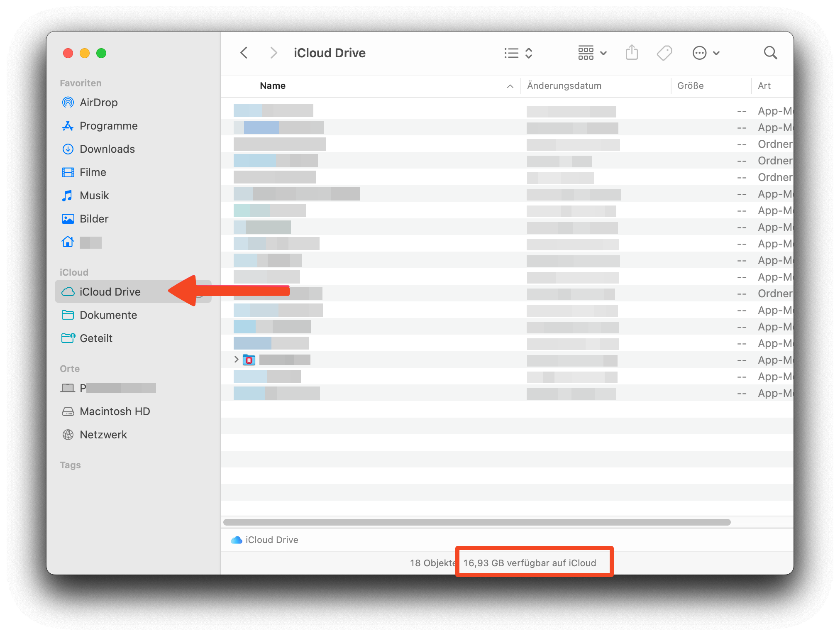Open Programme in Favoriten
The height and width of the screenshot is (636, 840).
point(108,126)
